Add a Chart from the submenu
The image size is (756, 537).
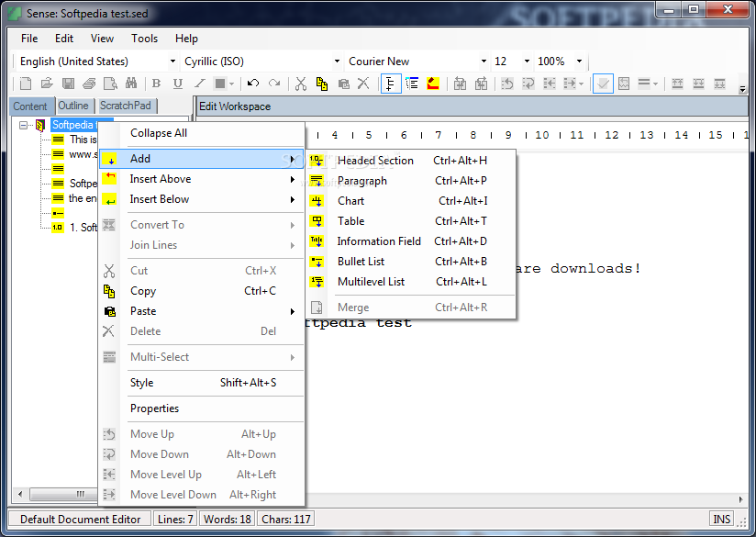point(411,201)
